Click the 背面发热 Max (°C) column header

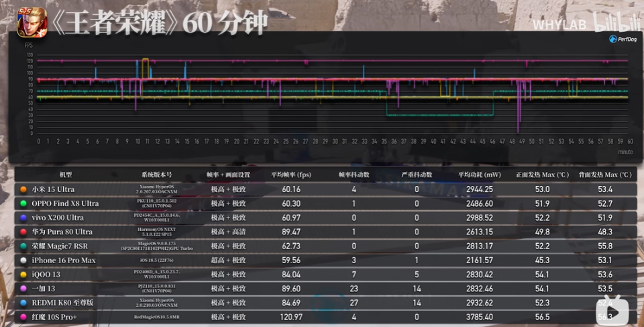click(605, 175)
